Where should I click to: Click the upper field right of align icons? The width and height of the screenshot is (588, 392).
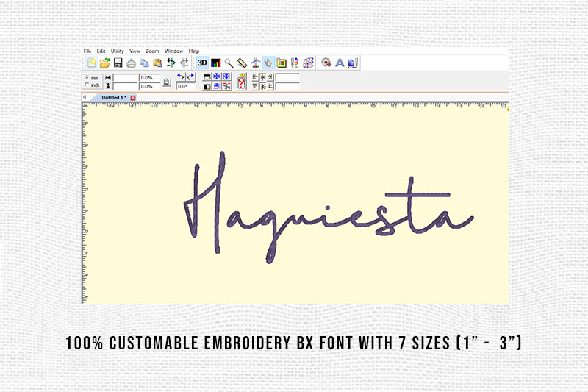pos(287,77)
